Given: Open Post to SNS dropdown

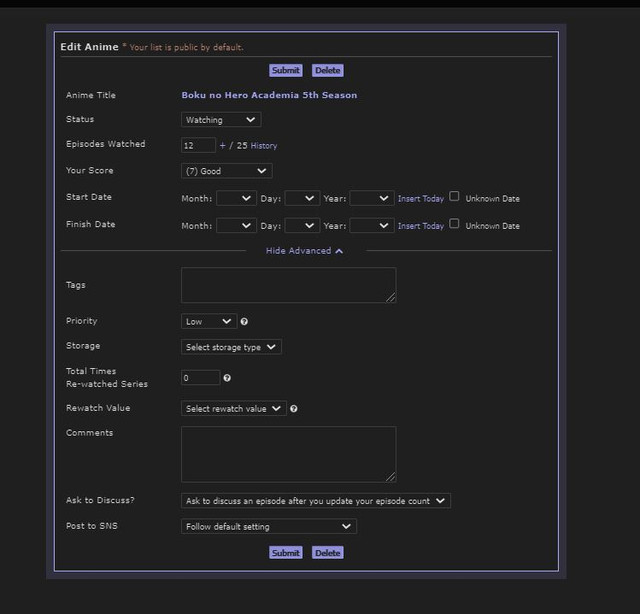Looking at the screenshot, I should point(269,526).
